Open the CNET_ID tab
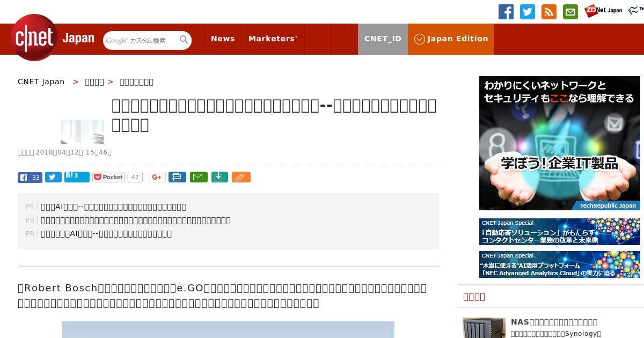The width and height of the screenshot is (644, 338). pos(383,39)
